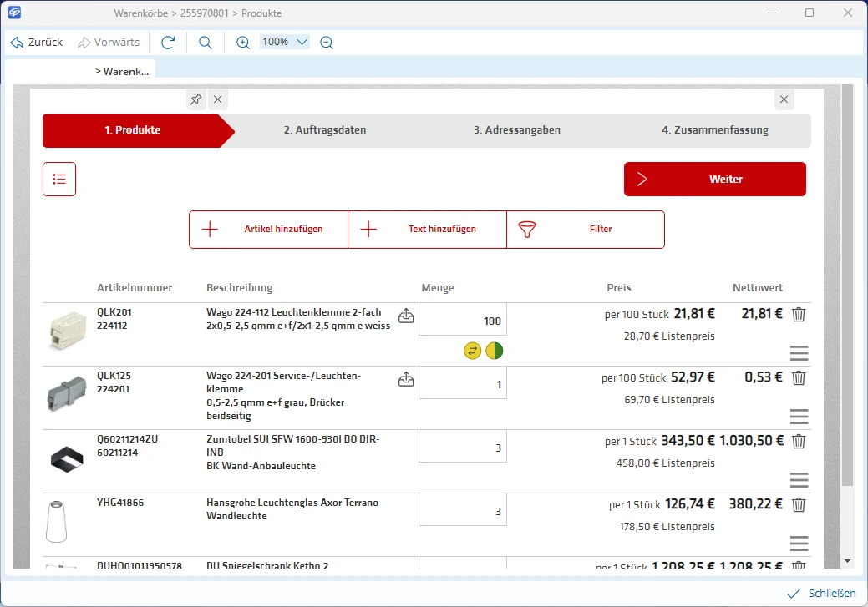868x607 pixels.
Task: Click the zoom-in magnifier icon
Action: pos(242,42)
